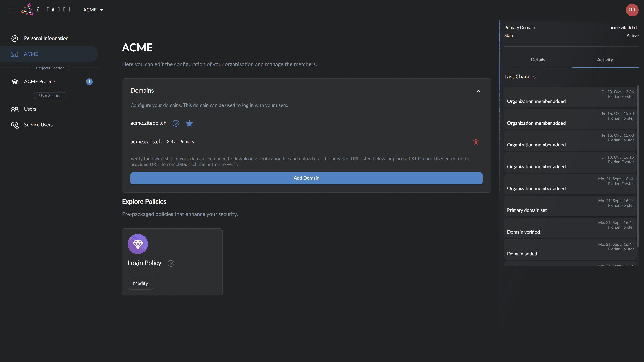Click the primary star on acme.zitadel.ch

coord(189,123)
